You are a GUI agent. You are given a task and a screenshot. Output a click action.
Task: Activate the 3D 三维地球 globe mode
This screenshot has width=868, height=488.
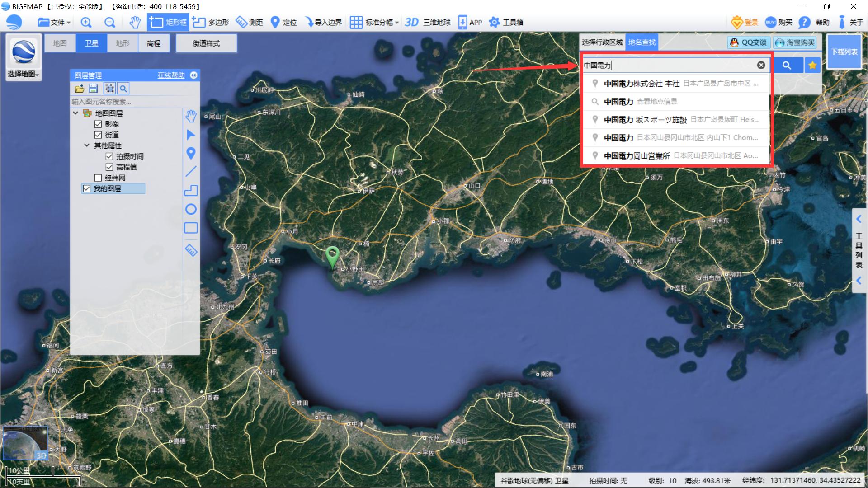point(427,22)
